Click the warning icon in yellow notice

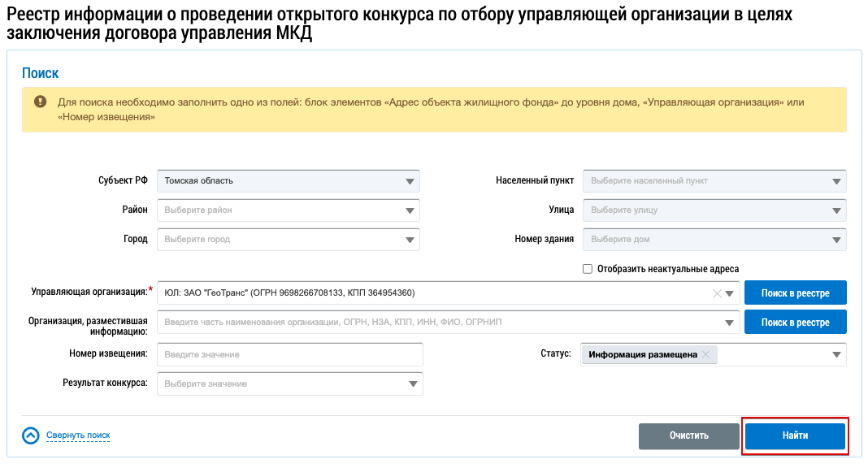(x=40, y=102)
